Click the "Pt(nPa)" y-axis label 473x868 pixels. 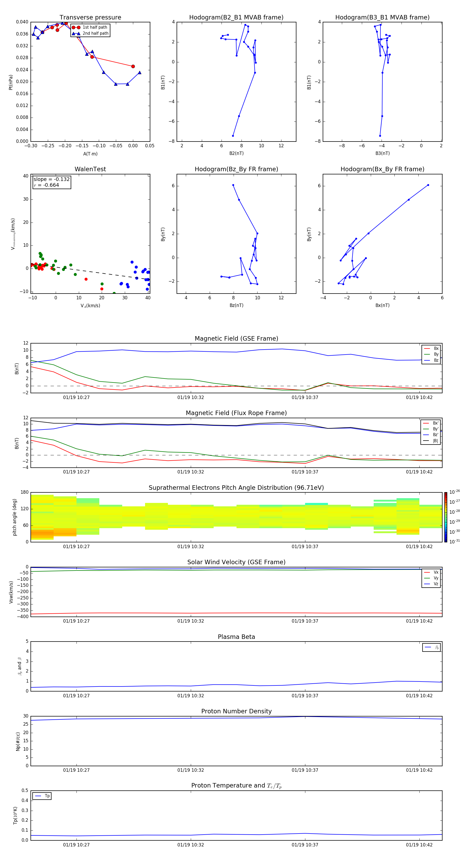pos(11,82)
